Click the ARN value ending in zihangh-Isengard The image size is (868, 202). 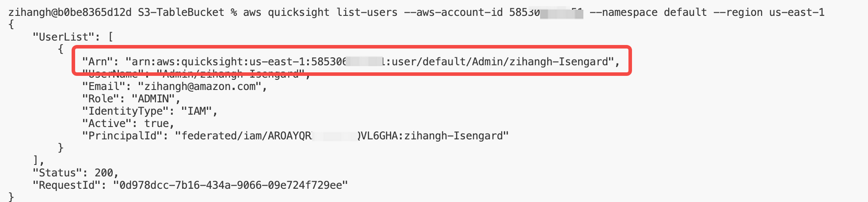pos(370,62)
